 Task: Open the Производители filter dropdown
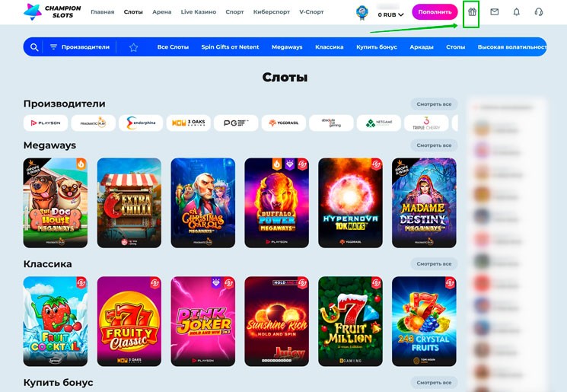coord(80,47)
